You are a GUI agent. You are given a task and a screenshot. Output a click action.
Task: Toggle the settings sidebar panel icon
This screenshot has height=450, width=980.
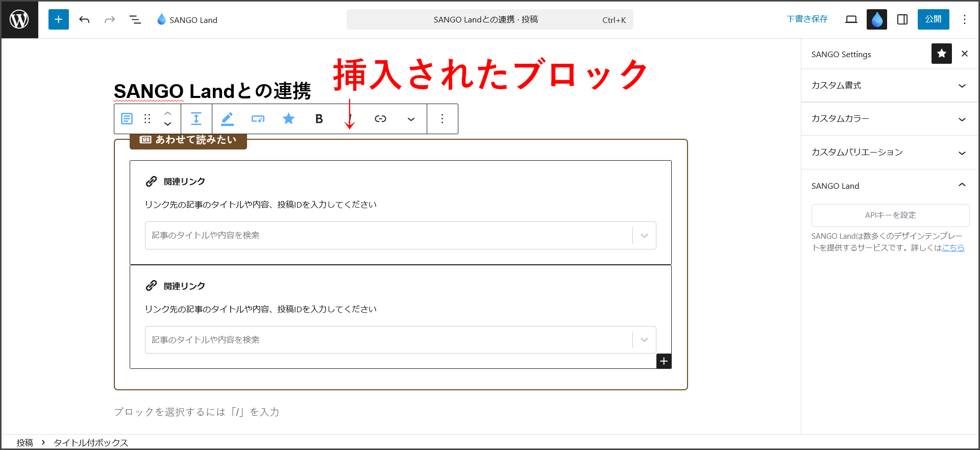click(x=902, y=19)
